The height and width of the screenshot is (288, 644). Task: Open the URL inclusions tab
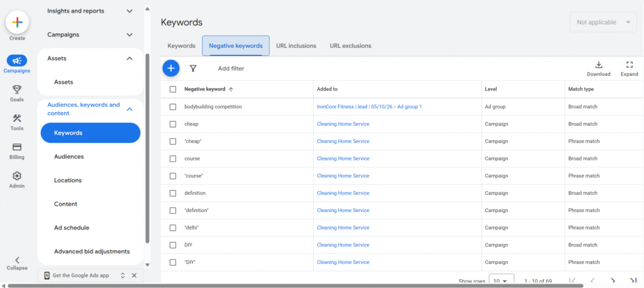(x=296, y=46)
